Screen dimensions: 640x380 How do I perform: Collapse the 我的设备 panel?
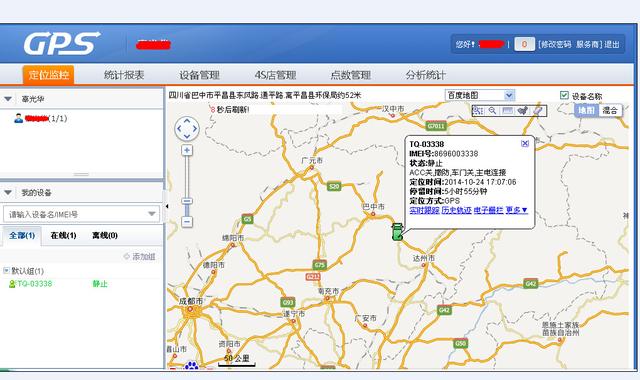(8, 192)
